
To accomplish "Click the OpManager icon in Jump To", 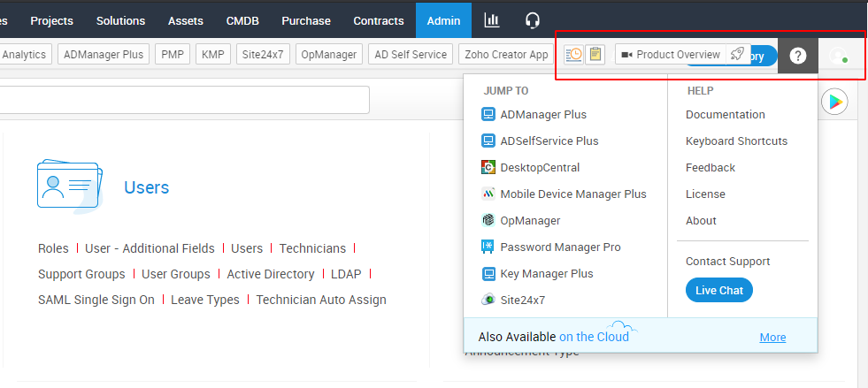I will tap(488, 221).
